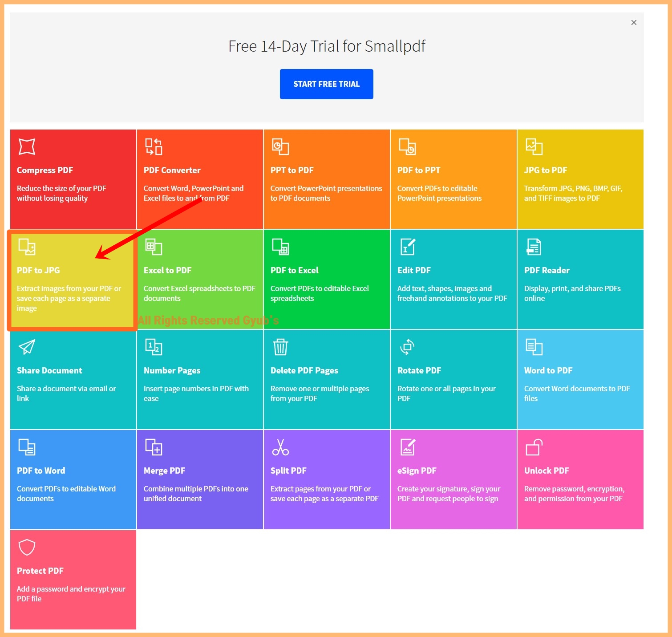Open Edit PDF title link
672x637 pixels.
[414, 271]
